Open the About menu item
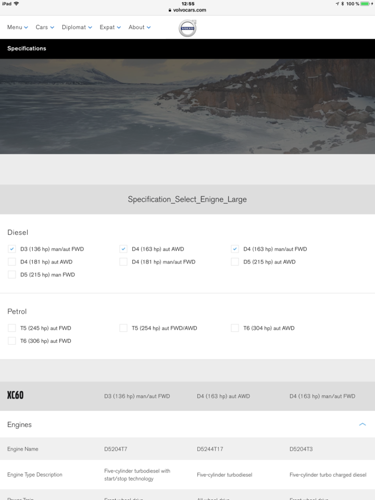 pos(139,27)
